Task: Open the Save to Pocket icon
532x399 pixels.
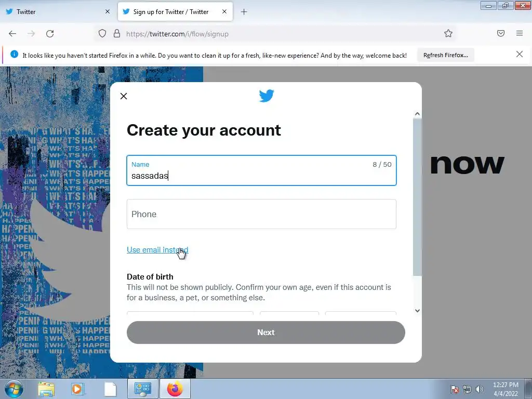Action: pos(501,33)
